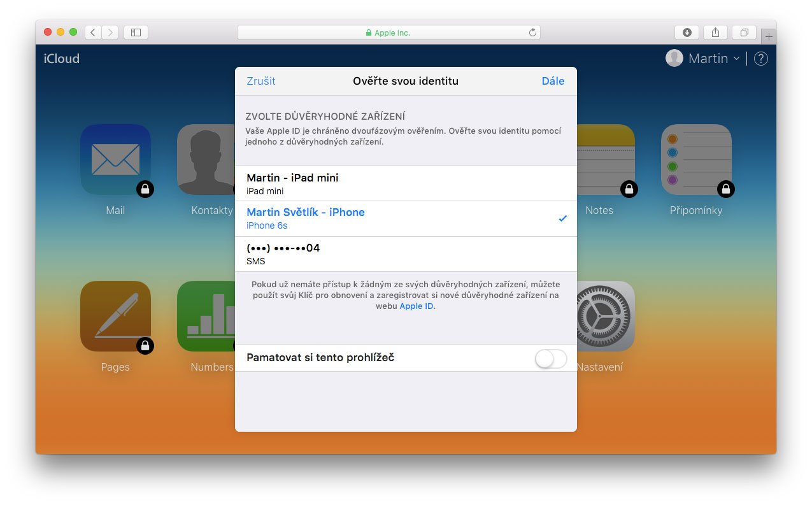Choose SMS number ending in 04

[406, 254]
